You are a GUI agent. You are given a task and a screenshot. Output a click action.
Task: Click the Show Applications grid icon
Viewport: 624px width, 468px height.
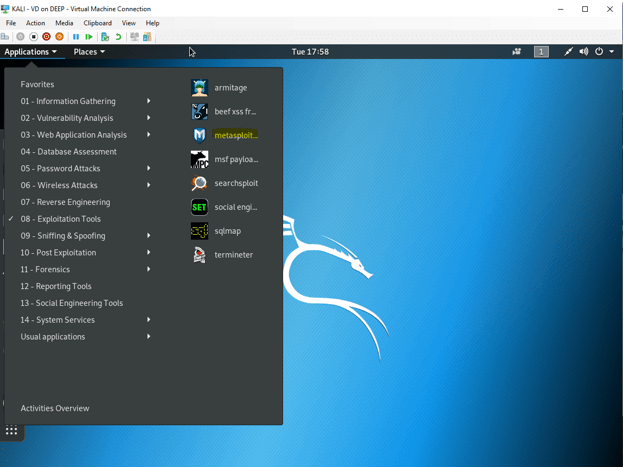tap(12, 431)
